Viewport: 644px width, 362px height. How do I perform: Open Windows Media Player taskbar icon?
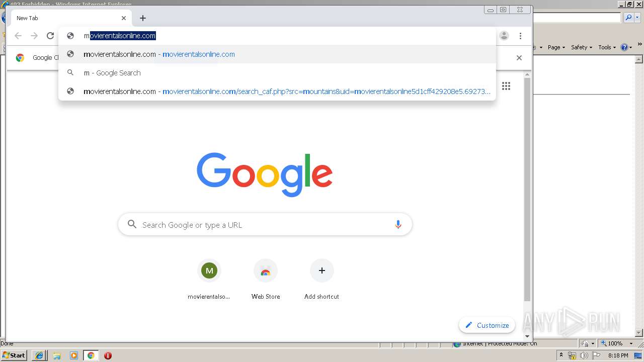[74, 355]
